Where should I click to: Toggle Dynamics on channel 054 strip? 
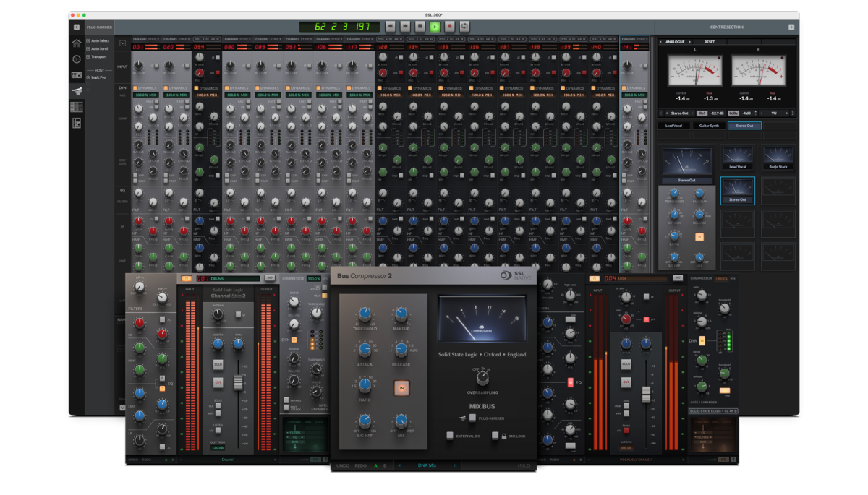195,88
